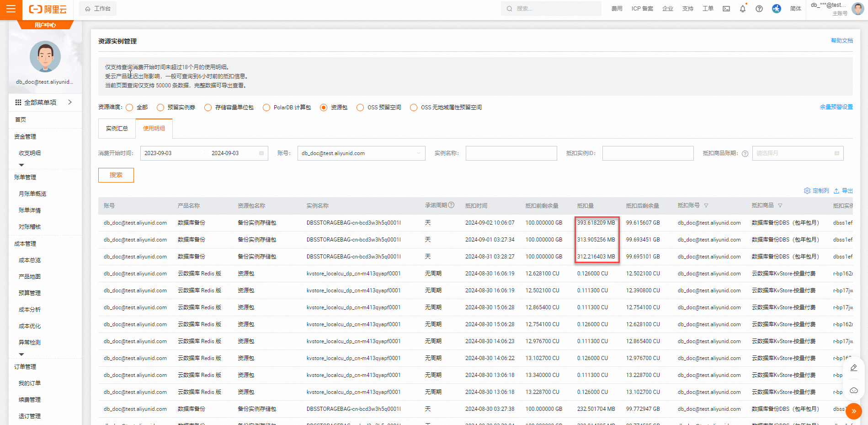Screen dimensions: 868x425
Task: Open 续费管理 in the sidebar
Action: [x=30, y=400]
